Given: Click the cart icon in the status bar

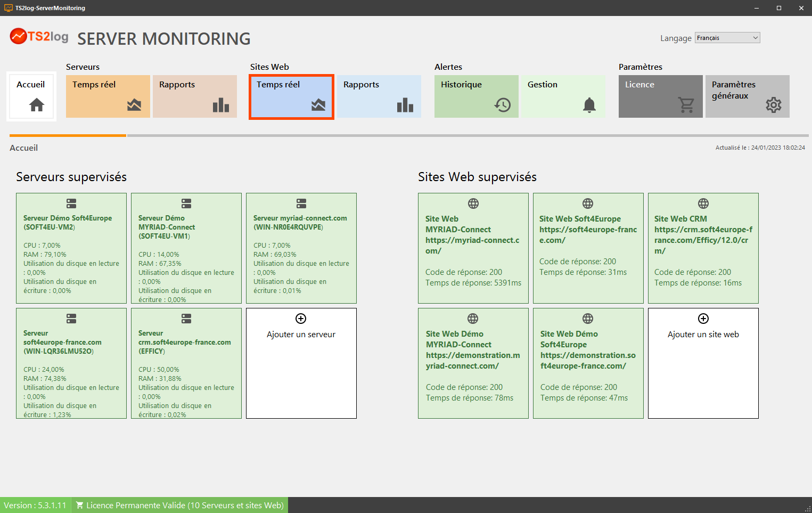Looking at the screenshot, I should pos(79,505).
